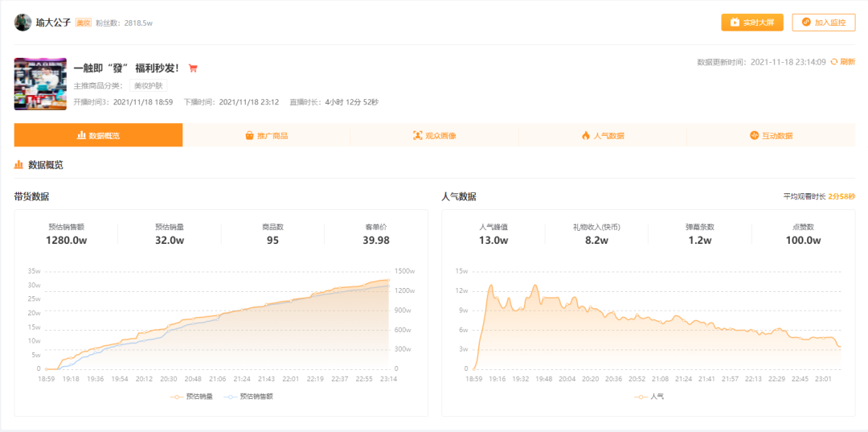
Task: Click the 下播时间 2021/11/18 23:12 text
Action: [x=231, y=102]
